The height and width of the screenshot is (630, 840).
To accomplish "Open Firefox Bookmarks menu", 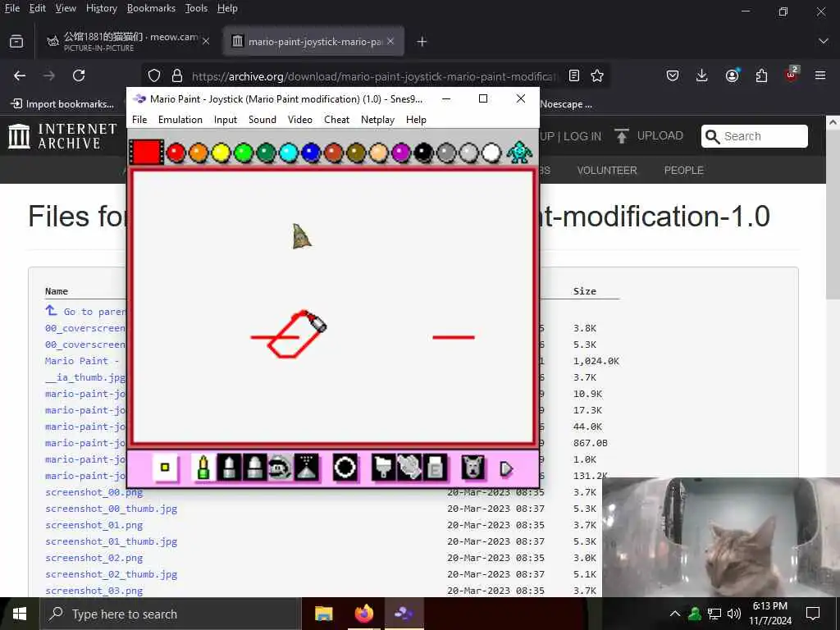I will (x=151, y=8).
